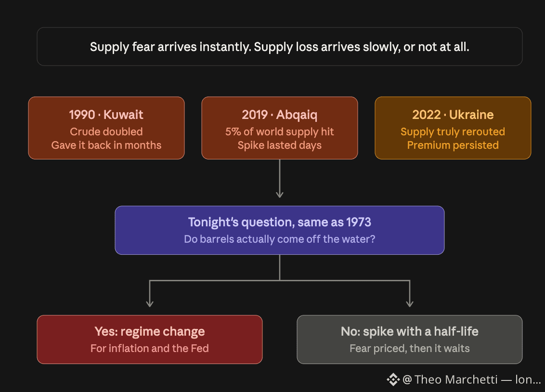Select the 2019 Abqaiq box
The width and height of the screenshot is (545, 392).
[x=279, y=128]
